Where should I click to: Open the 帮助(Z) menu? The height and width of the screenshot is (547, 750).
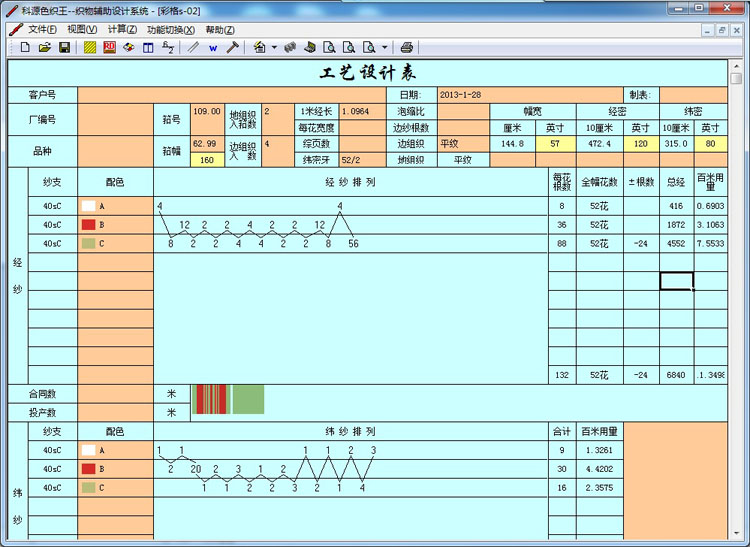pyautogui.click(x=220, y=30)
